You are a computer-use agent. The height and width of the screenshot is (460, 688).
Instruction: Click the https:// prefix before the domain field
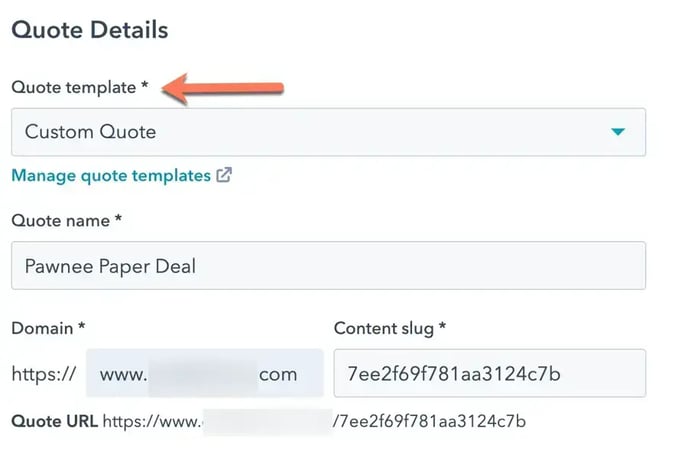click(x=44, y=374)
